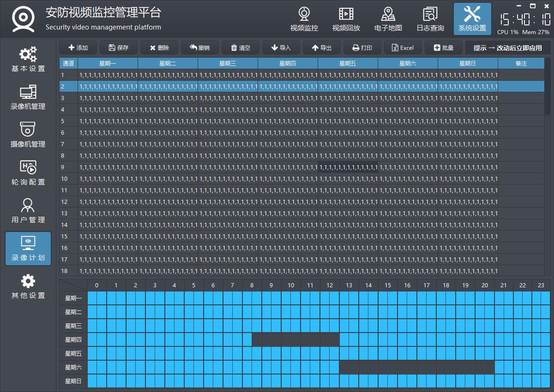
Task: Click the 添加 add button
Action: (78, 48)
